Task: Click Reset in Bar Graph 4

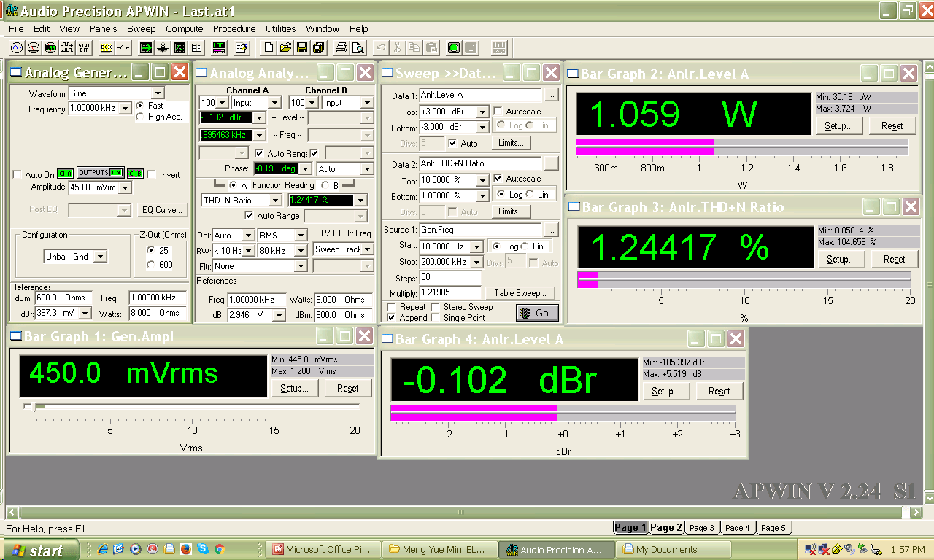Action: (x=719, y=392)
